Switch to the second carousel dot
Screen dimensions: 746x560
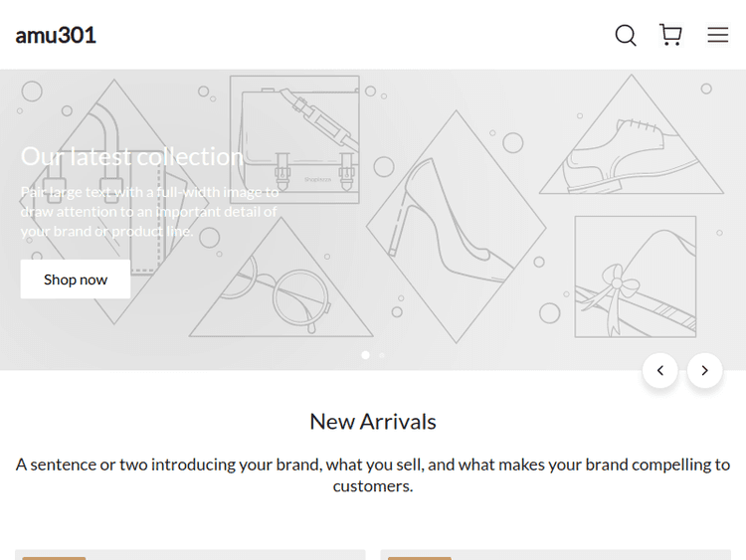click(x=382, y=355)
